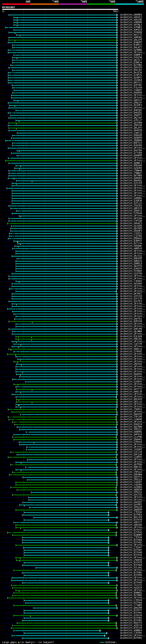Open hit UniRef100_A8HME4
This screenshot has height=644, width=146.
point(131,15)
